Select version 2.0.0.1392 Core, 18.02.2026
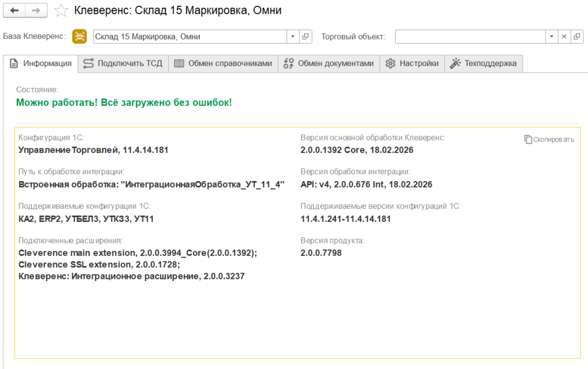The image size is (588, 369). [357, 150]
